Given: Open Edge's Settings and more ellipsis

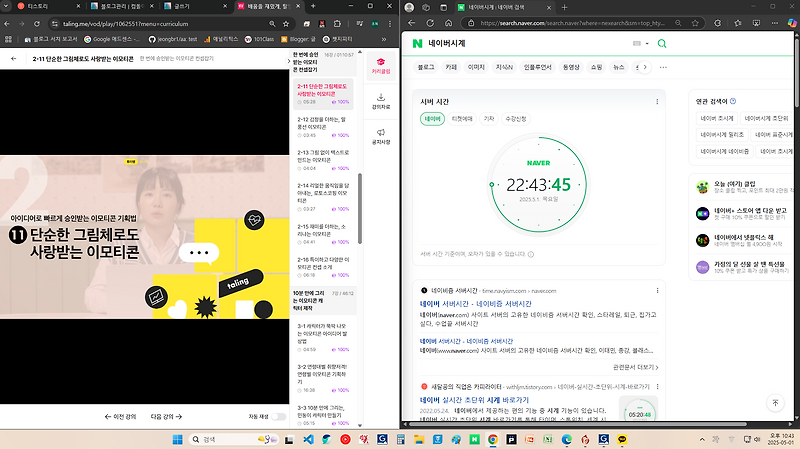Looking at the screenshot, I should 774,23.
